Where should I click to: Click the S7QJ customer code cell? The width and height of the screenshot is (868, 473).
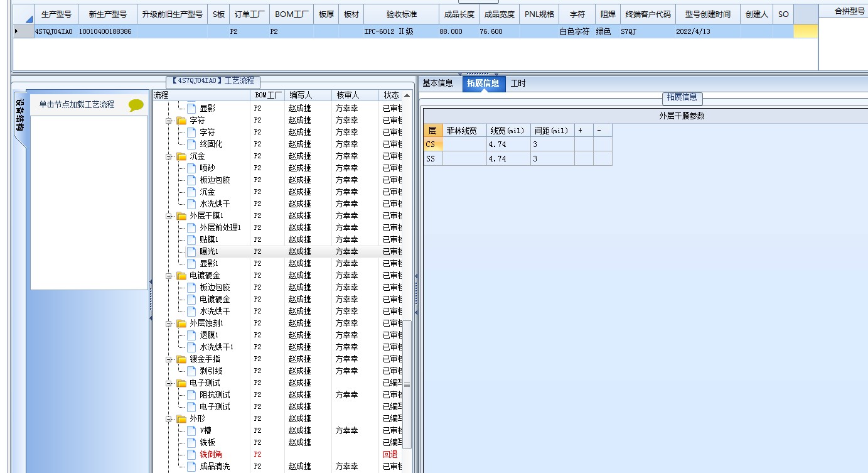coord(648,31)
